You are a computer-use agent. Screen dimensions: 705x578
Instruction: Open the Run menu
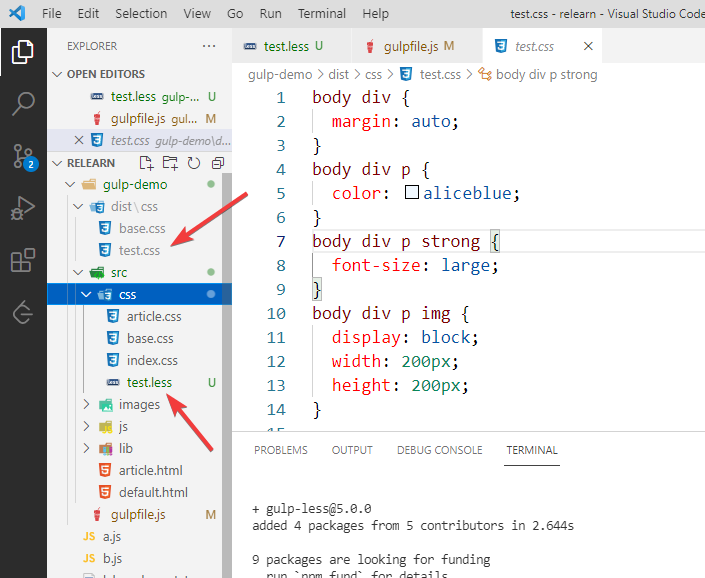pyautogui.click(x=270, y=13)
